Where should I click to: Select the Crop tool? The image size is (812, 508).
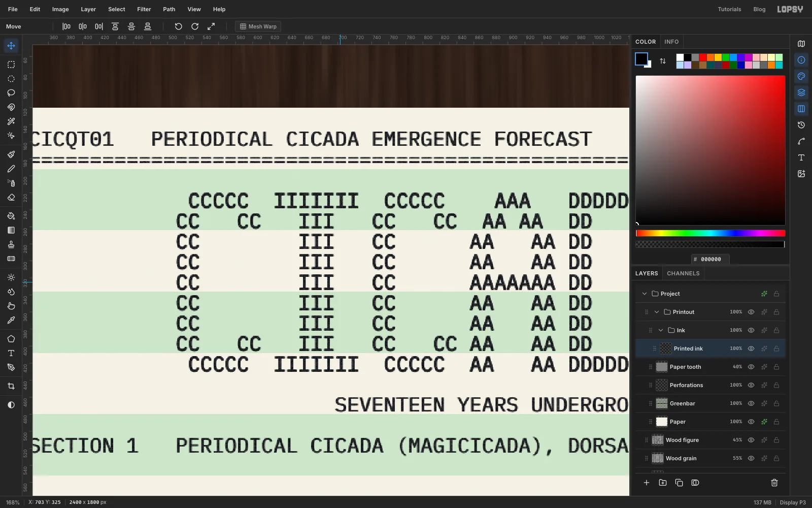point(11,386)
